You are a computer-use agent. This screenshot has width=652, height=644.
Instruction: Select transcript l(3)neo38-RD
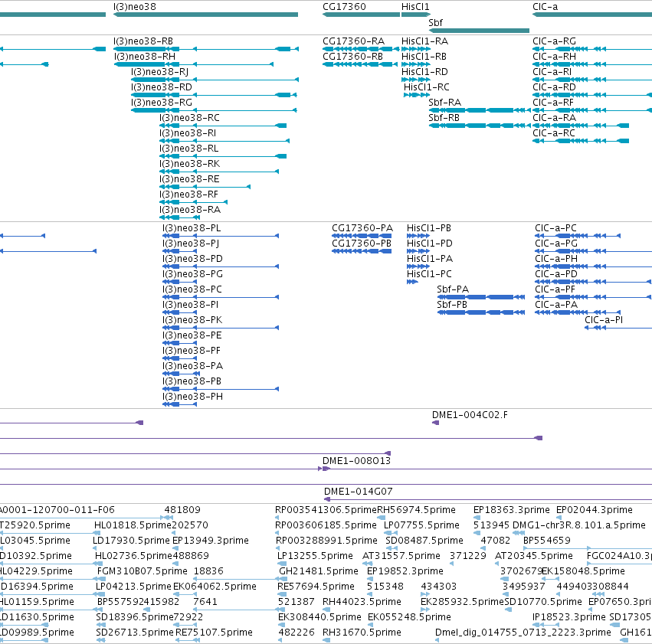[x=214, y=95]
